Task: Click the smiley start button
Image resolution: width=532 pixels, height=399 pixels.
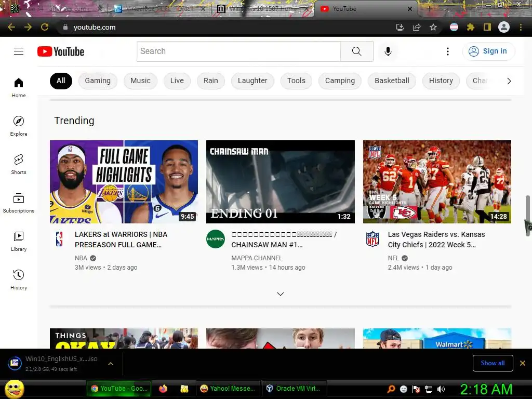Action: tap(14, 389)
